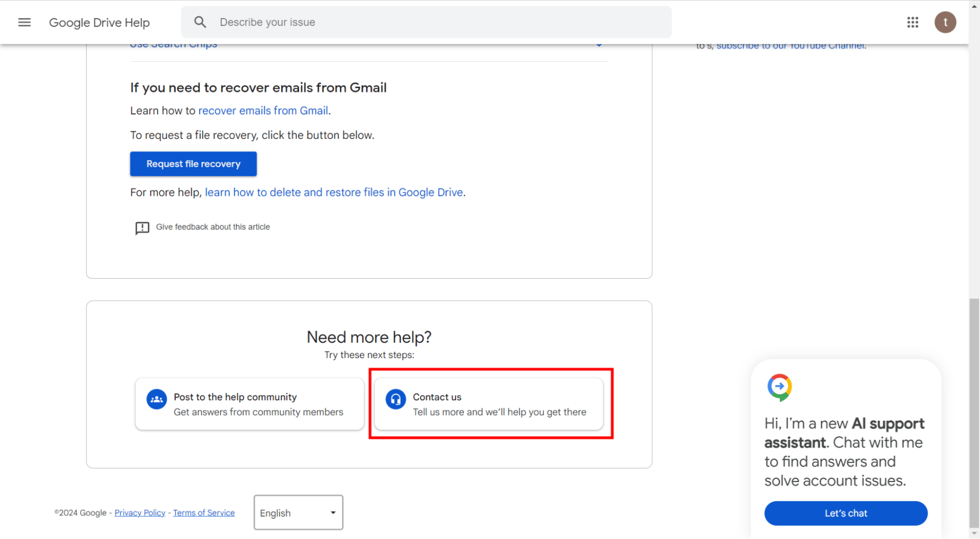Screen dimensions: 980x539
Task: Open the Terms of Service menu item
Action: (x=203, y=513)
